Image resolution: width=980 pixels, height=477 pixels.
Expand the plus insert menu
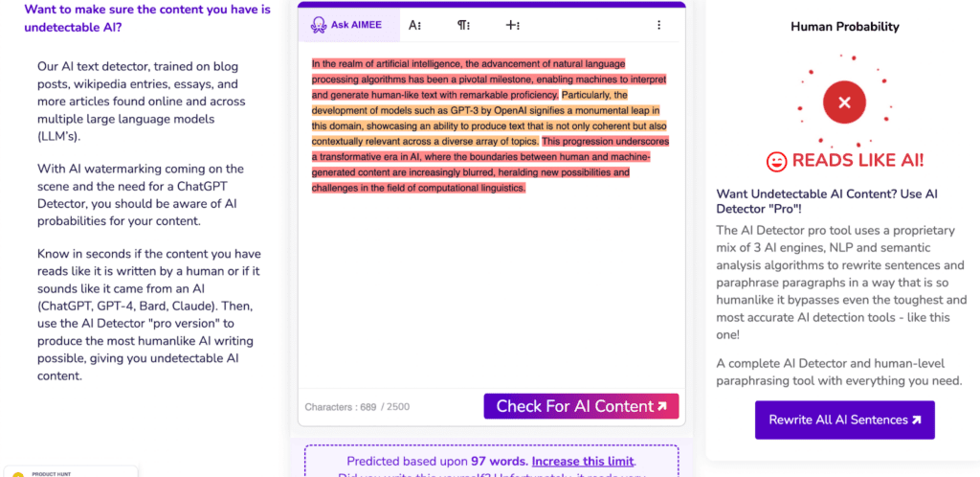[513, 25]
